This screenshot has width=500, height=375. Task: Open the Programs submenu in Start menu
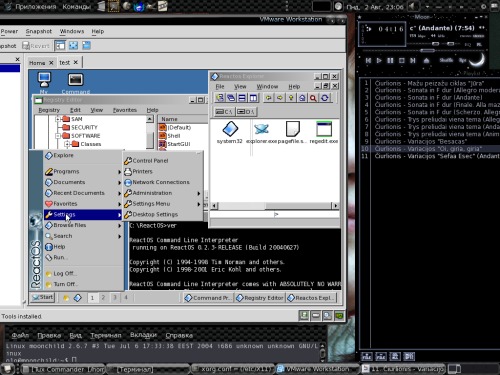[83, 171]
